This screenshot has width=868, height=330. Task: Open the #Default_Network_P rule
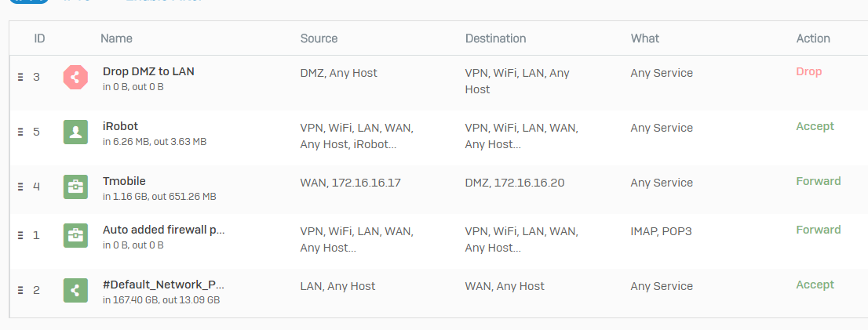164,285
